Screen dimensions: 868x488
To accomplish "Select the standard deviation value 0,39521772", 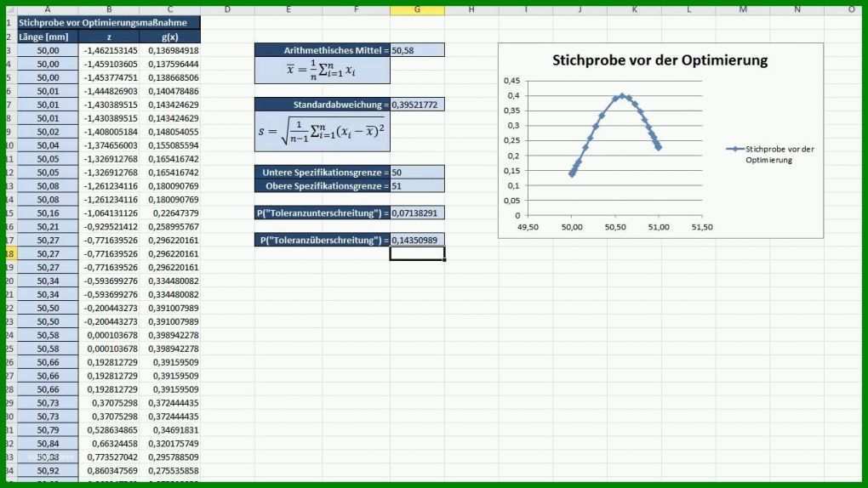I will [417, 105].
